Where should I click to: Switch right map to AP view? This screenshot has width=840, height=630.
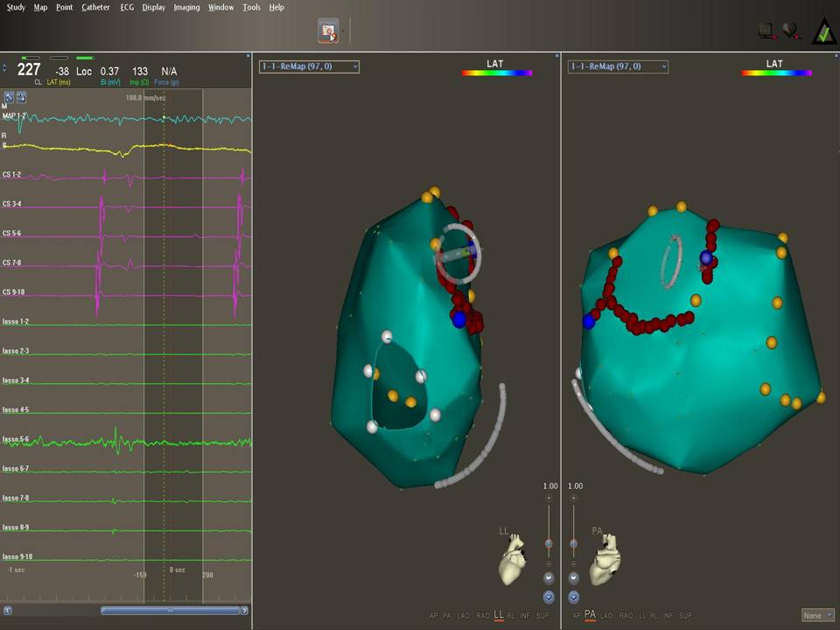point(576,616)
